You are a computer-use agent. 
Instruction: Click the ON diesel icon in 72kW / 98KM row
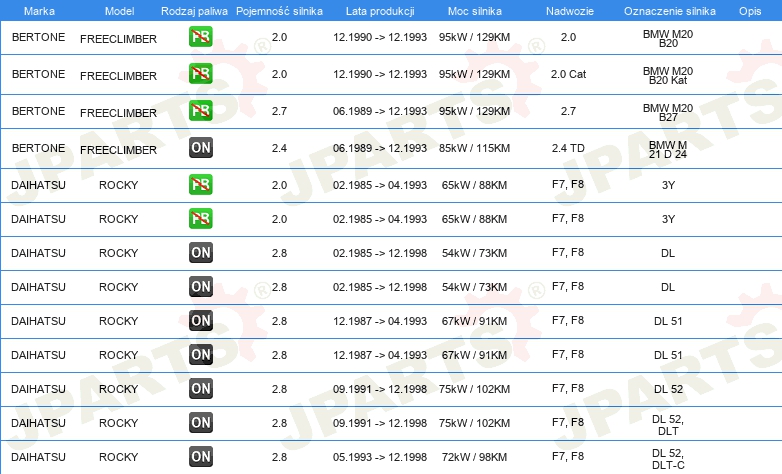pyautogui.click(x=200, y=457)
